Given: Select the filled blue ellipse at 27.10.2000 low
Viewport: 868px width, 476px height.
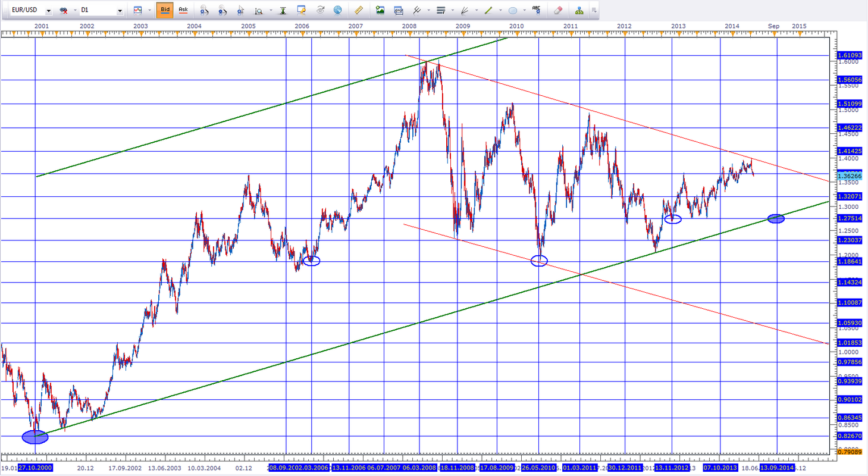Looking at the screenshot, I should (x=35, y=437).
